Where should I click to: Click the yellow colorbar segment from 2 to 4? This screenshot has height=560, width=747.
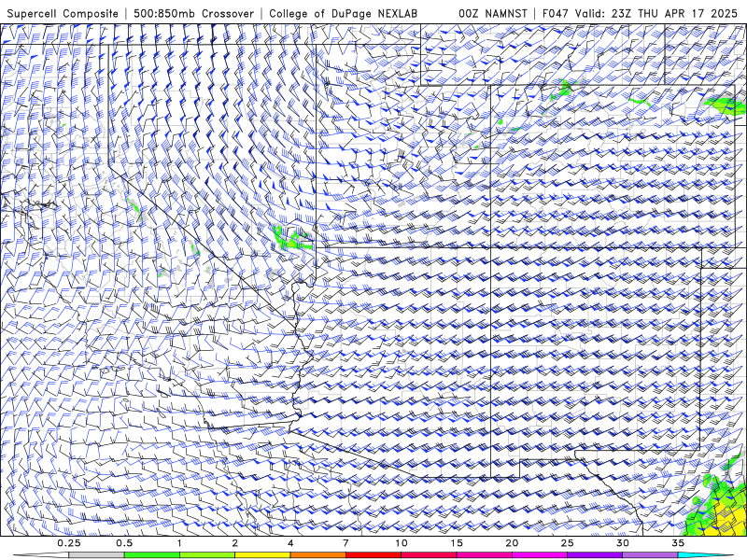pos(262,555)
